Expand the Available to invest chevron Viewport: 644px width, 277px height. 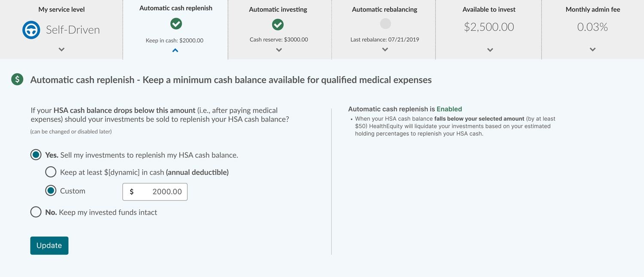(x=490, y=50)
